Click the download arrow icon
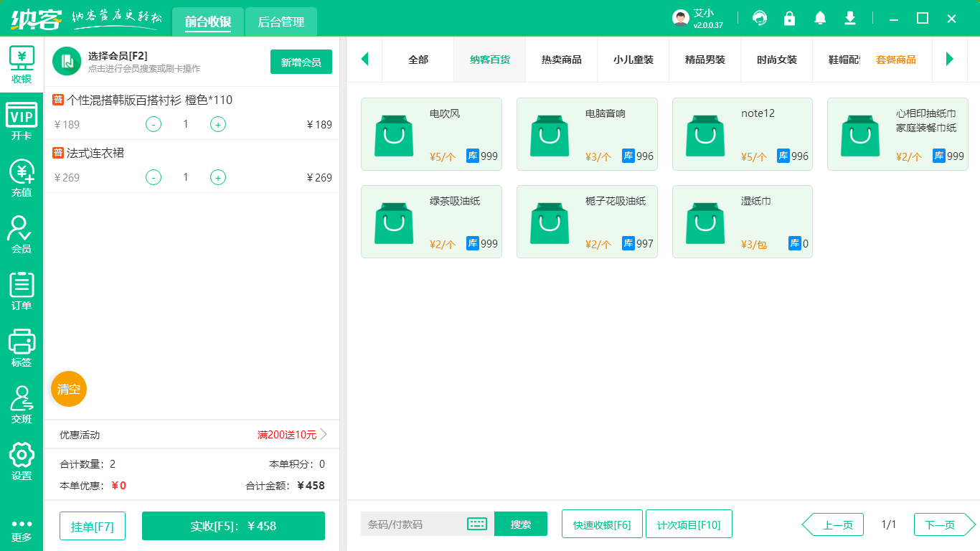The height and width of the screenshot is (551, 980). [x=850, y=18]
